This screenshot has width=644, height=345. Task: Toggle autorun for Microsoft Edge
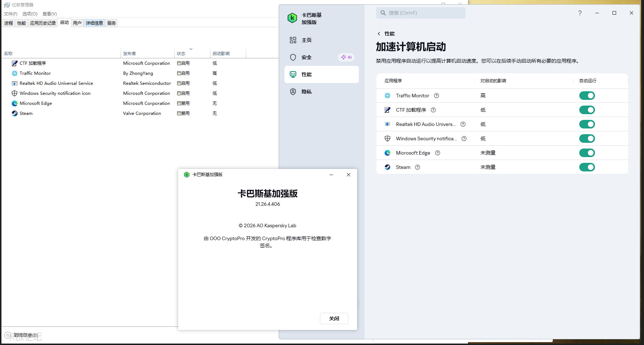(587, 153)
